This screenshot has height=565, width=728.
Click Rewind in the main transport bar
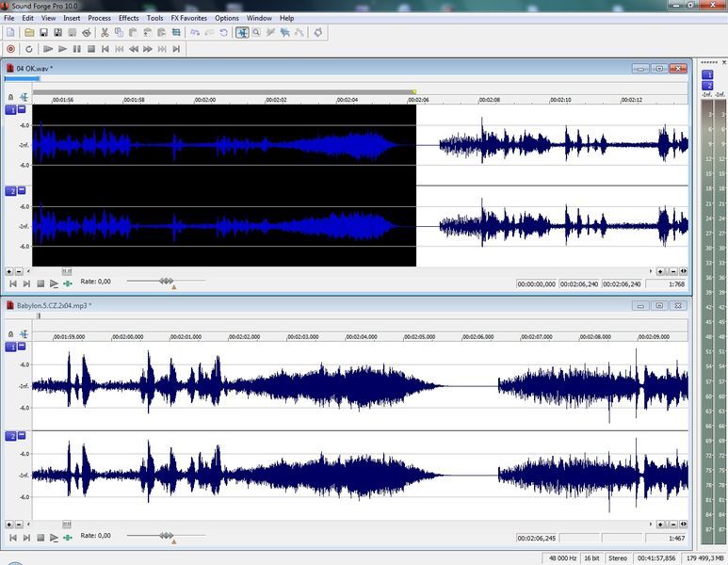pyautogui.click(x=134, y=49)
